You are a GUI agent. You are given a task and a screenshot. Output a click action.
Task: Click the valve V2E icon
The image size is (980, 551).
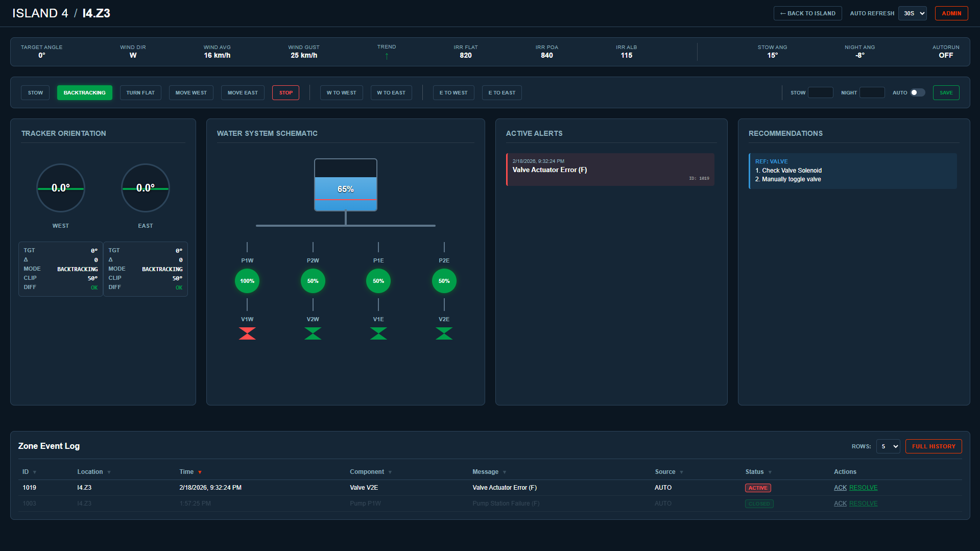coord(444,333)
